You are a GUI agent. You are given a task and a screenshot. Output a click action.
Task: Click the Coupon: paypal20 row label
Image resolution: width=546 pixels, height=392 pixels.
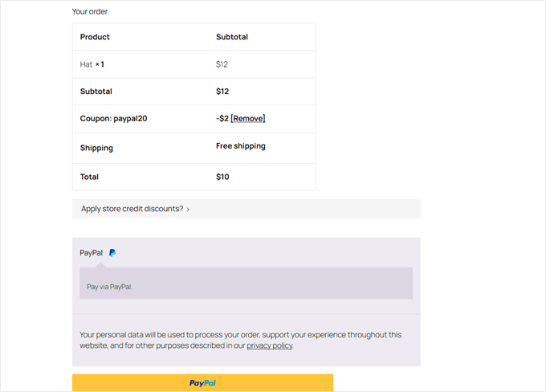pos(113,118)
